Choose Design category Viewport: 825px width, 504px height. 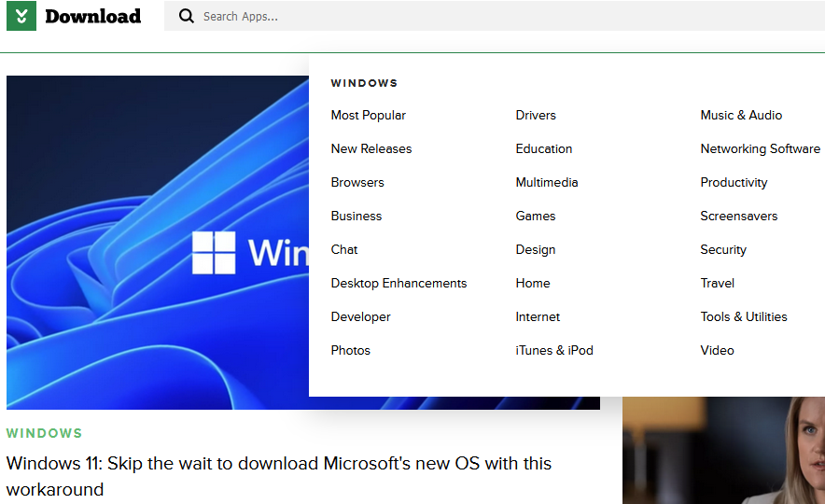(535, 250)
